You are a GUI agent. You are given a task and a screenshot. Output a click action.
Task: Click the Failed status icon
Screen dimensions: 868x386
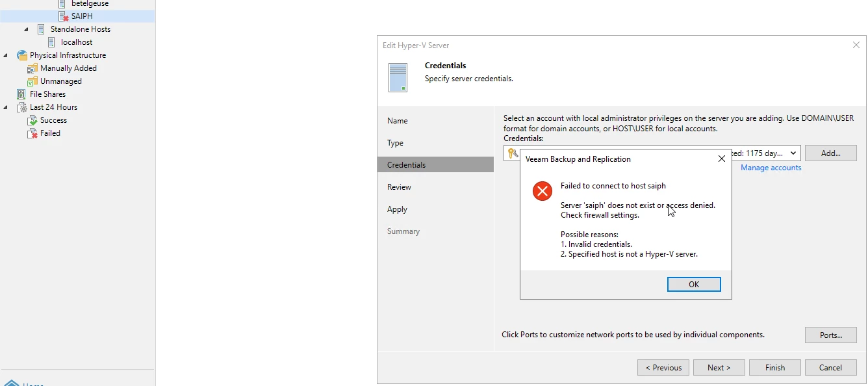point(32,133)
